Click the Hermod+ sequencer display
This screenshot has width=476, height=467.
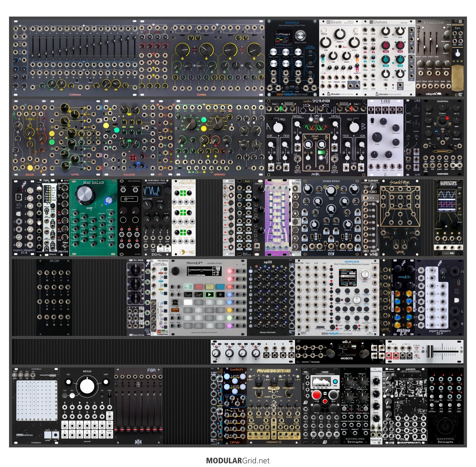click(x=204, y=271)
